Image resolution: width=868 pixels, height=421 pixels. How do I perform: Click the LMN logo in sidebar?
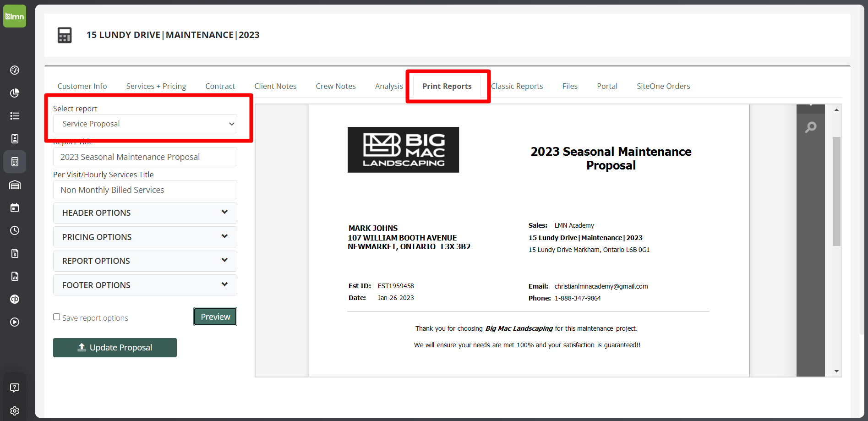click(15, 16)
